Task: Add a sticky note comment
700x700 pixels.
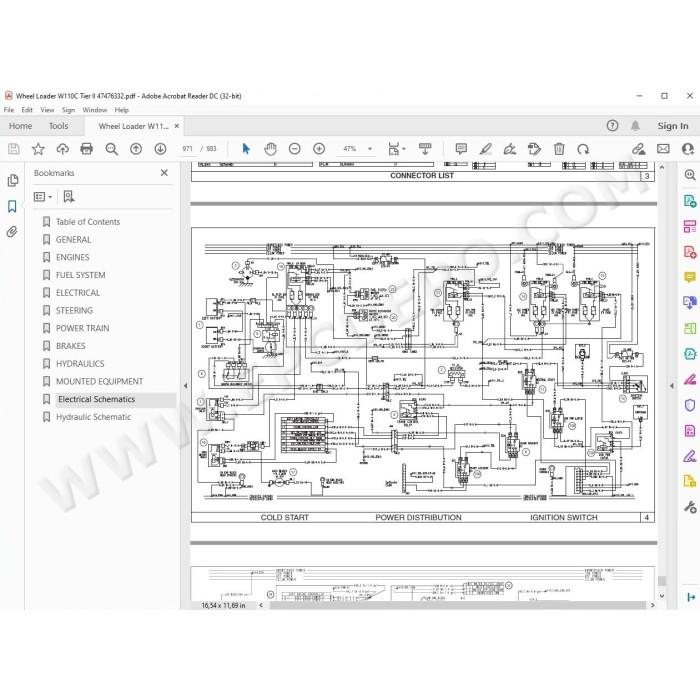Action: (x=461, y=149)
